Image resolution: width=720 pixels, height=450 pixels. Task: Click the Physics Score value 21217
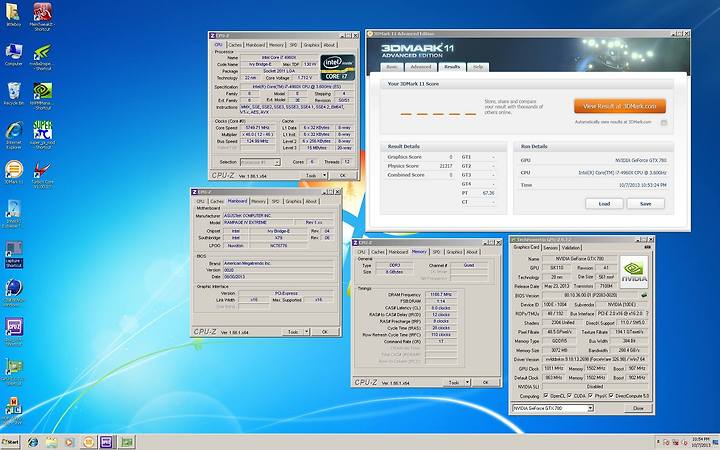(x=445, y=166)
